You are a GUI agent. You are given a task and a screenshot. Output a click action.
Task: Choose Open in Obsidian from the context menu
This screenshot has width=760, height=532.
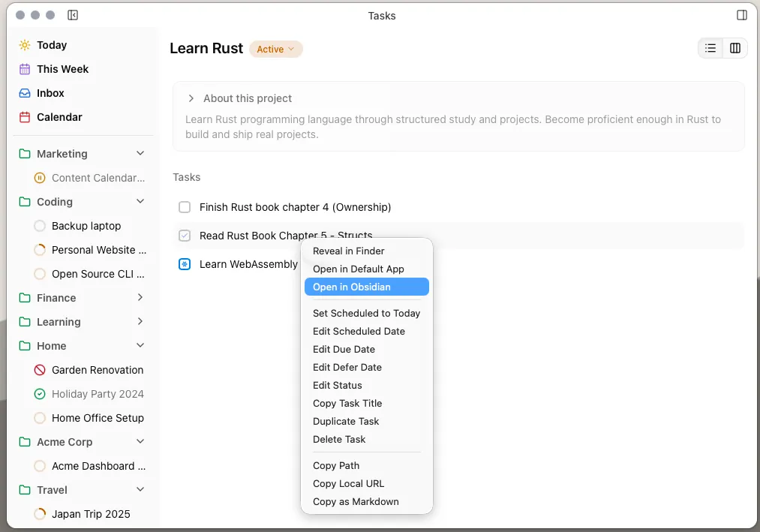[x=352, y=287]
